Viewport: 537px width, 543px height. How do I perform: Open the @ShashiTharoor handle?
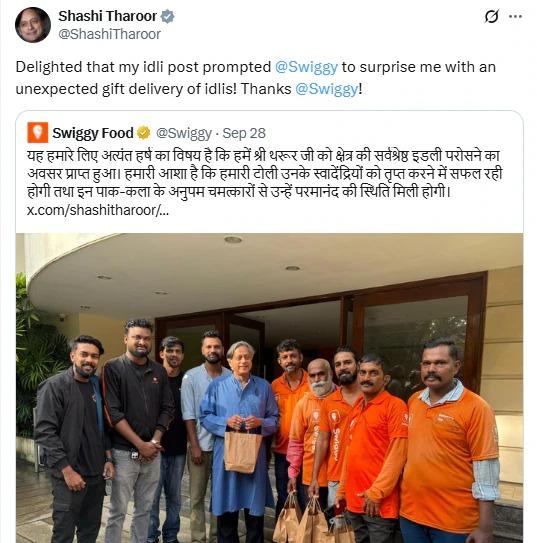109,34
